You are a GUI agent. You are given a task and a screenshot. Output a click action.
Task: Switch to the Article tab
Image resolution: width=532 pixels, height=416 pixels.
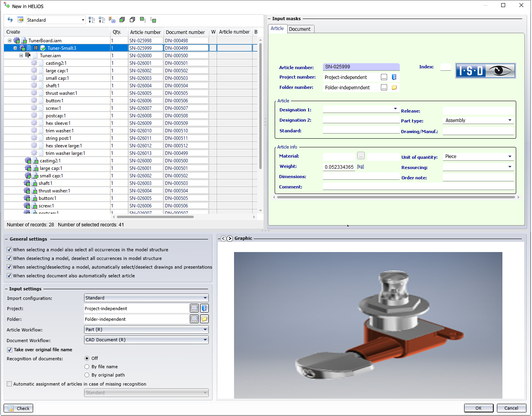click(277, 28)
